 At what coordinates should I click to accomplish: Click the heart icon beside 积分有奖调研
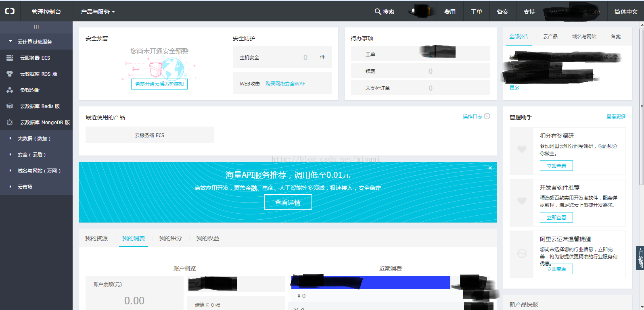[x=522, y=149]
